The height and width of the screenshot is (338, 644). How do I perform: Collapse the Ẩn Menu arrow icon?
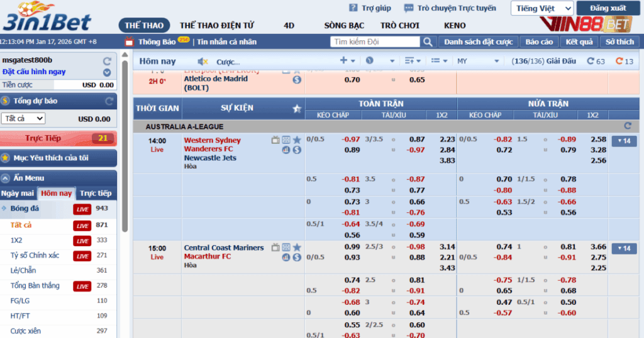[6, 178]
